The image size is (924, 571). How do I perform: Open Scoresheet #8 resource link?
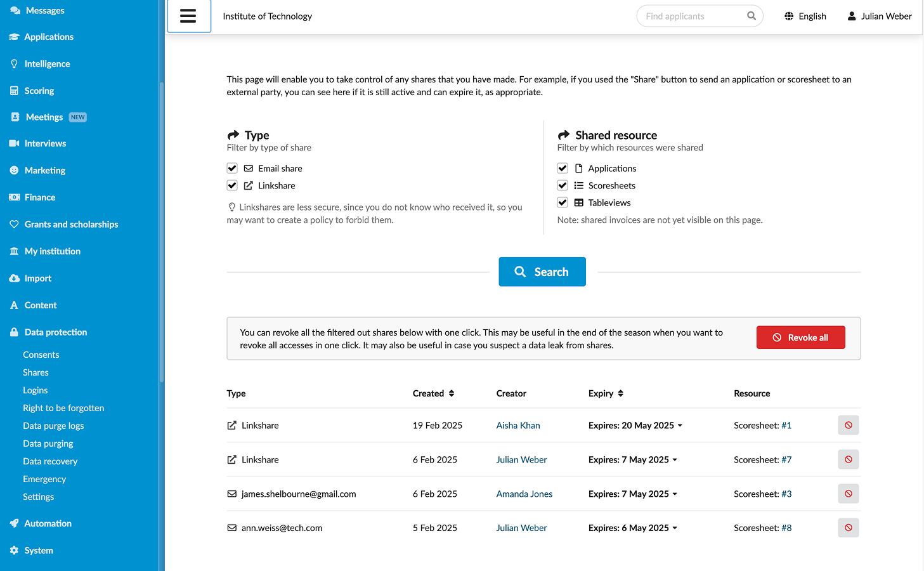pos(786,528)
